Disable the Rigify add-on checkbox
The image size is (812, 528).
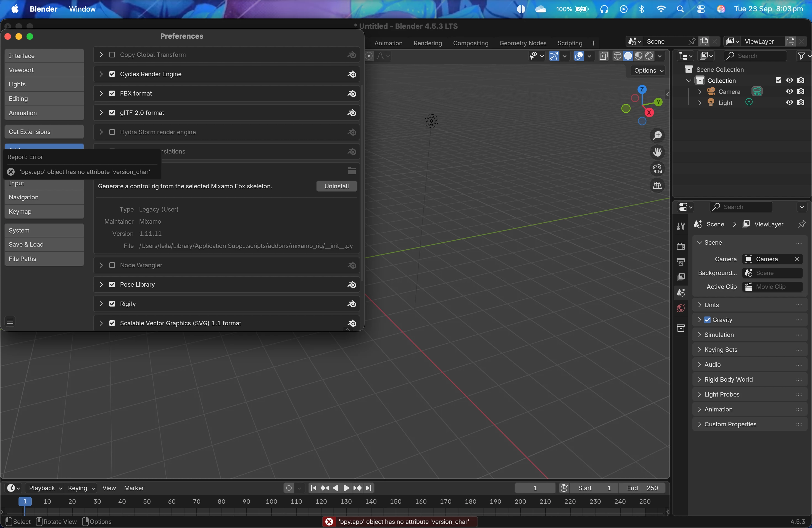coord(112,304)
